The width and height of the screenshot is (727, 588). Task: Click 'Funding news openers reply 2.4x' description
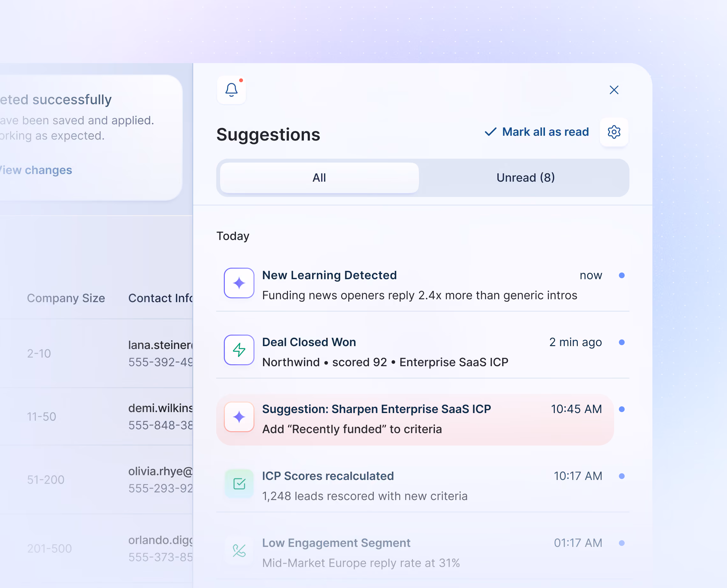tap(420, 295)
